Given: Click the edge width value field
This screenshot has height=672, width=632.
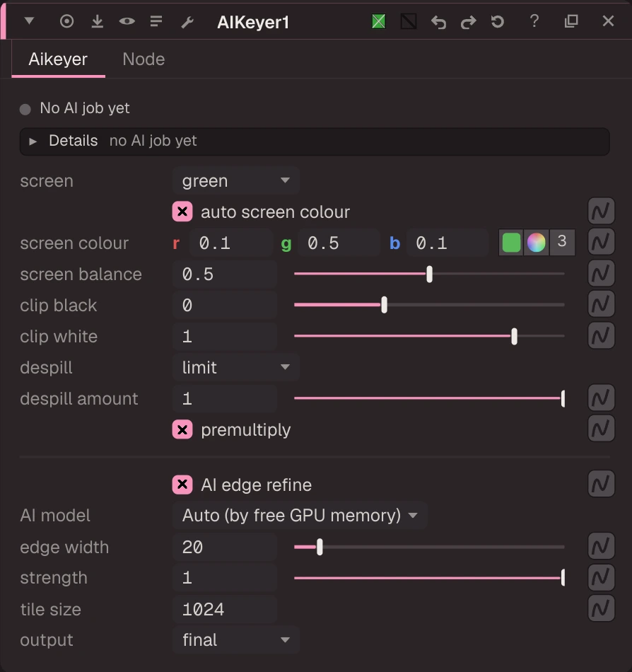Looking at the screenshot, I should [x=225, y=547].
